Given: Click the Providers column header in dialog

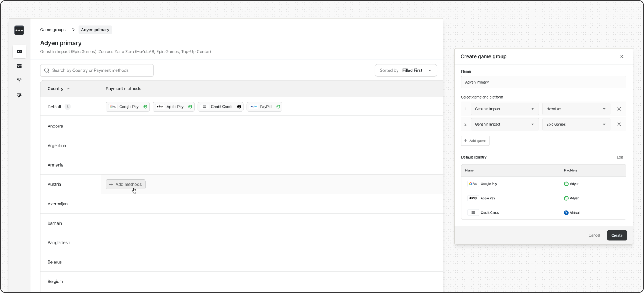Looking at the screenshot, I should [x=570, y=170].
